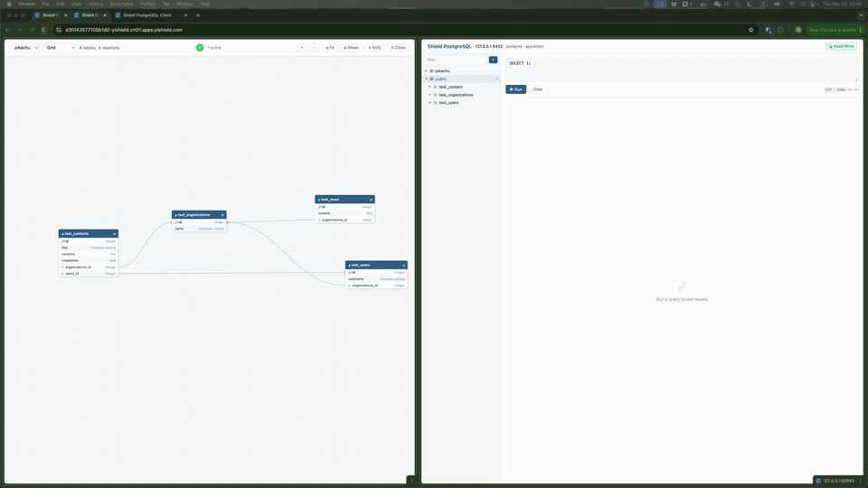
Task: Open the macOS Spotlight search icon
Action: click(803, 4)
